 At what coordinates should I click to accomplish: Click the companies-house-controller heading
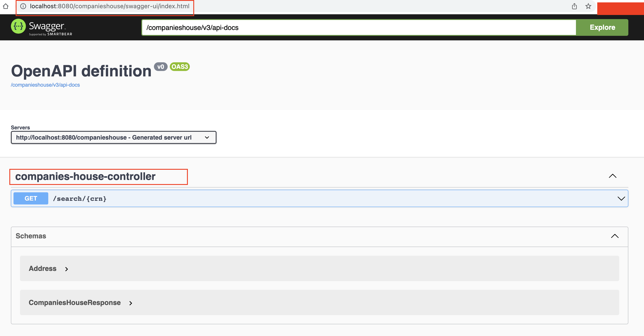coord(85,176)
